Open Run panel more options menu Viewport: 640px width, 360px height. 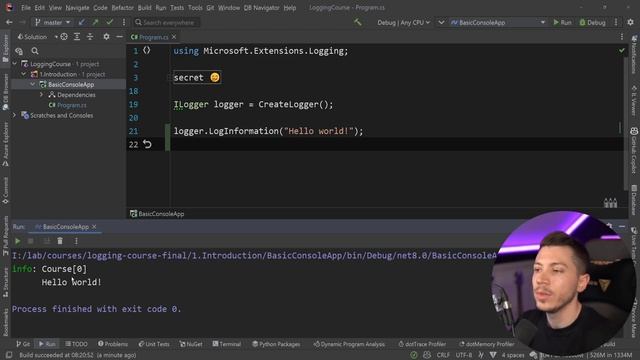(76, 241)
